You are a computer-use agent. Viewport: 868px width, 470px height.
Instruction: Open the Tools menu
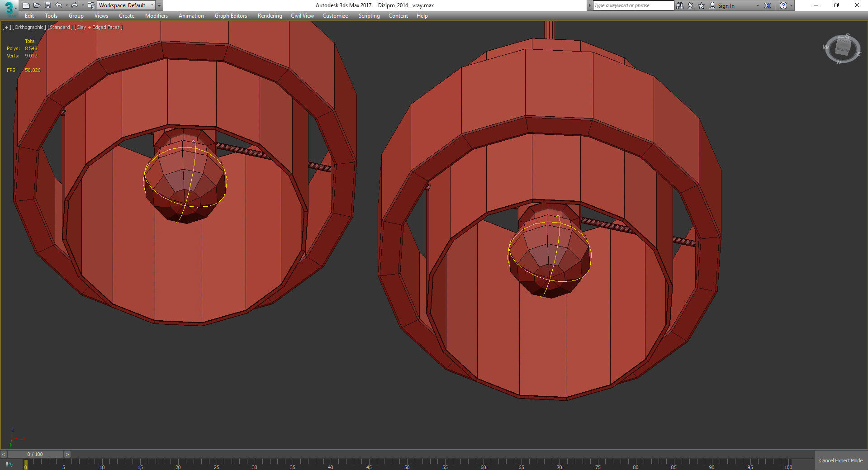pyautogui.click(x=51, y=16)
